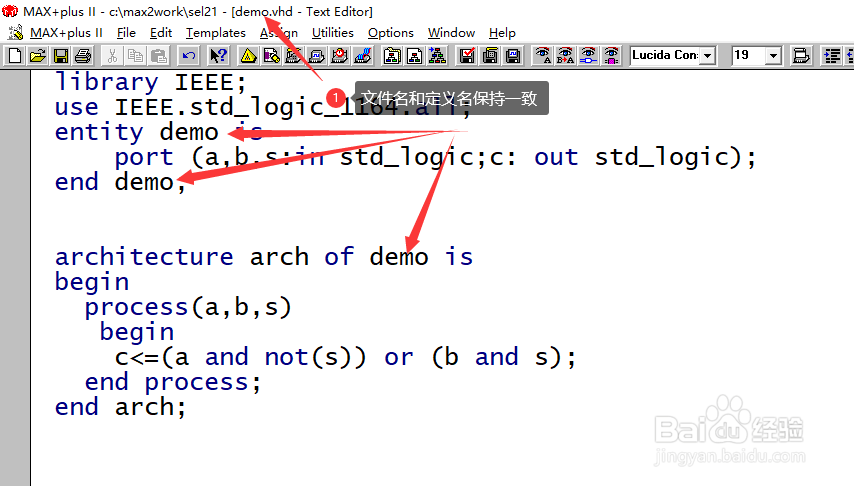Open the font size 19 dropdown arrow
The height and width of the screenshot is (486, 854).
[773, 56]
